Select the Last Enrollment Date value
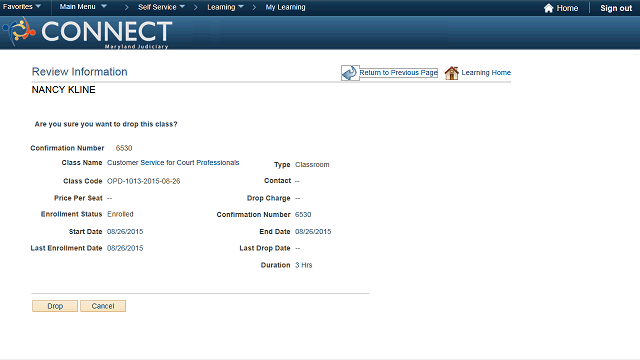 tap(125, 248)
